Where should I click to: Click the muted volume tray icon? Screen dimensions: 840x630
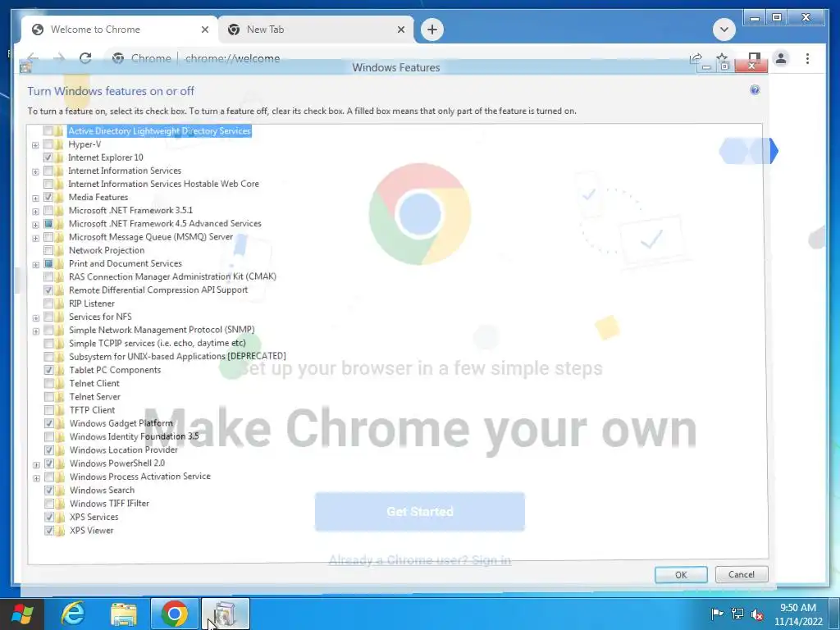pyautogui.click(x=757, y=614)
